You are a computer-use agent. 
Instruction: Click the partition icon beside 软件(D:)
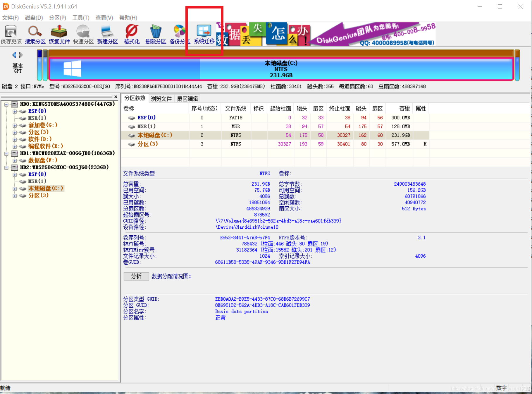pyautogui.click(x=23, y=139)
